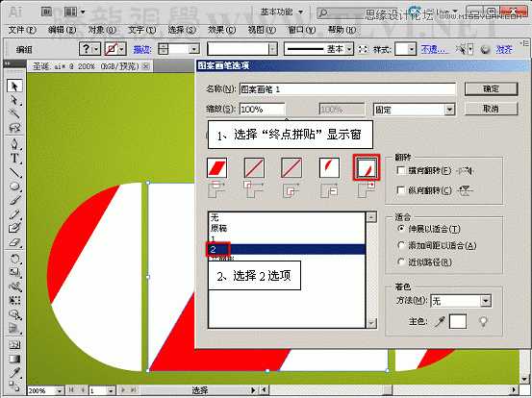Open the 描边 stroke panel link
532x398 pixels.
(141, 50)
